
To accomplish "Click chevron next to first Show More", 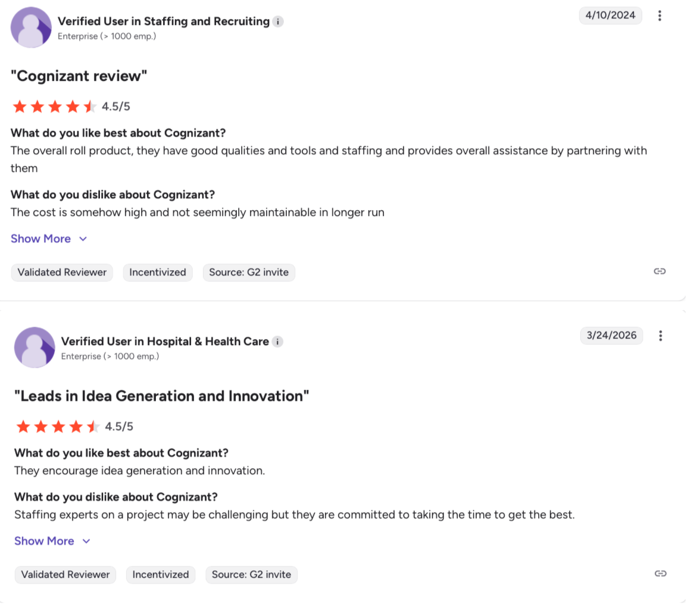I will click(x=83, y=239).
